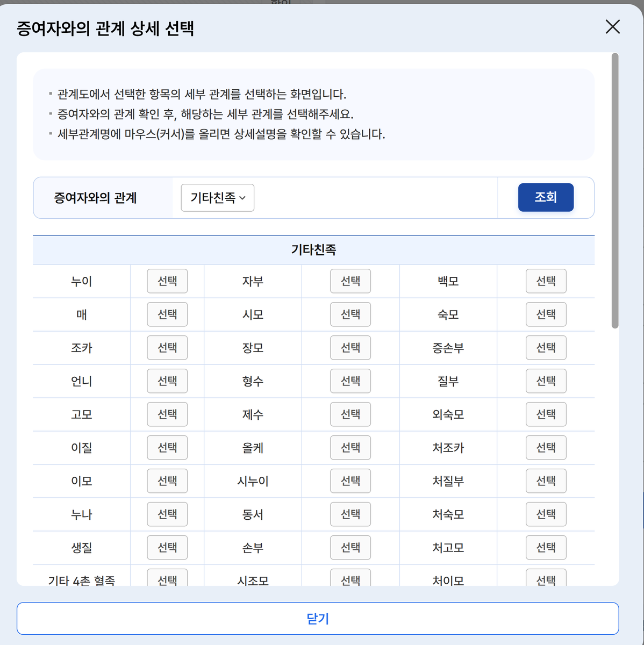
Task: Click the 백모 relationship name
Action: 448,281
